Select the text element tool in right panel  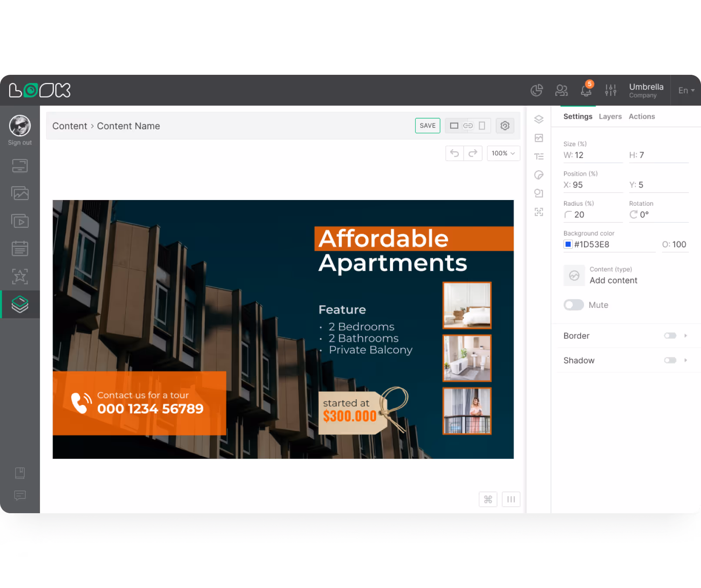539,156
